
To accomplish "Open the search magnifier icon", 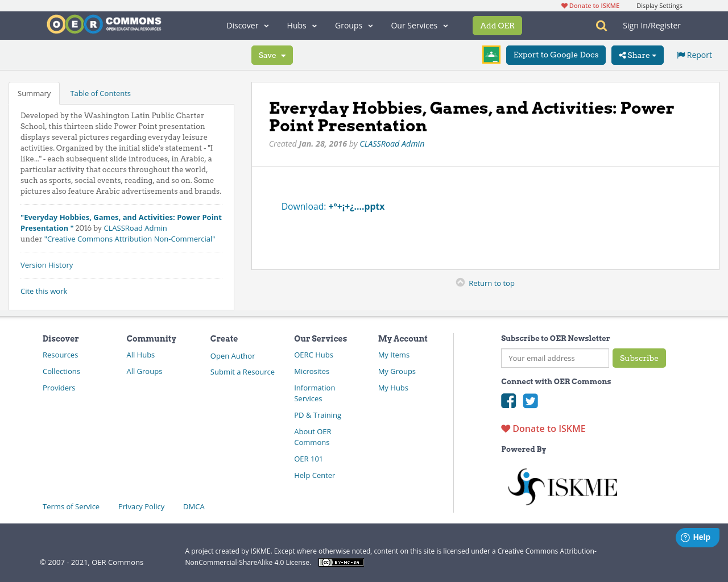I will 601,26.
